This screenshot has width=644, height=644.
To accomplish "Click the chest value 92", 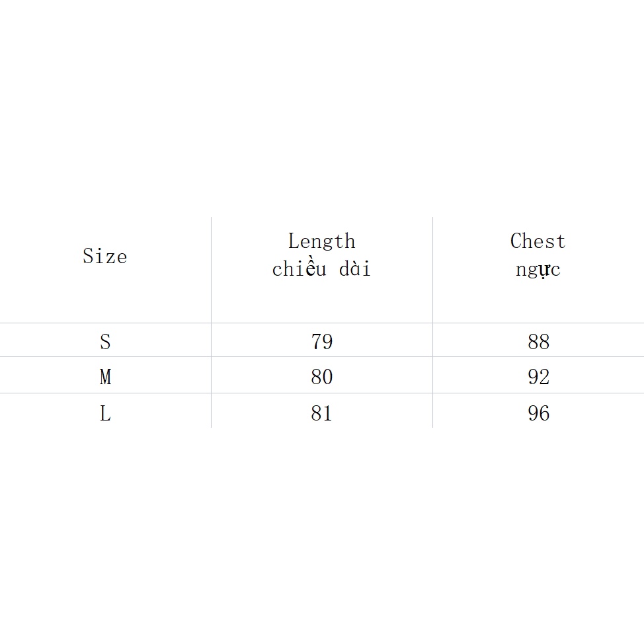I will click(538, 377).
